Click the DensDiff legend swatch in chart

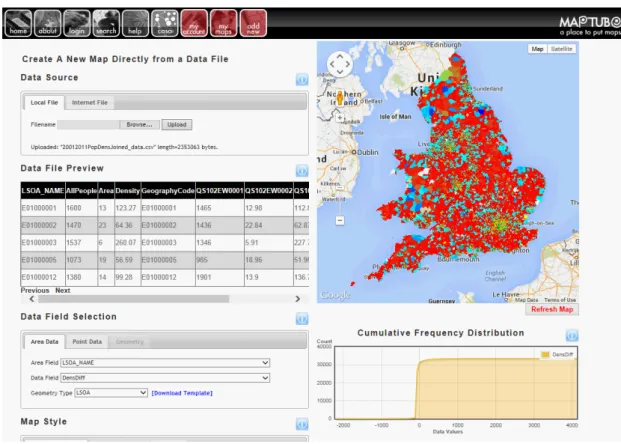545,354
